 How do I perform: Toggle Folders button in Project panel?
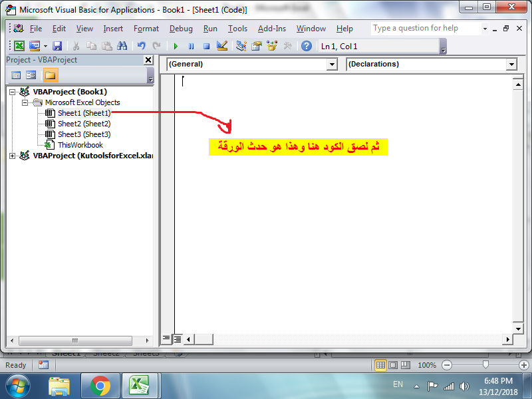pos(51,75)
